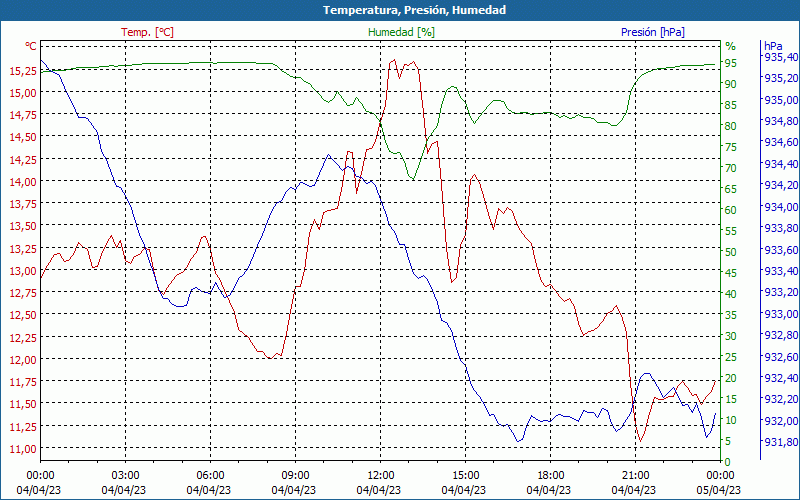Screen dimensions: 800x500
Task: Click pressure axis value '932,00'
Action: pyautogui.click(x=780, y=420)
